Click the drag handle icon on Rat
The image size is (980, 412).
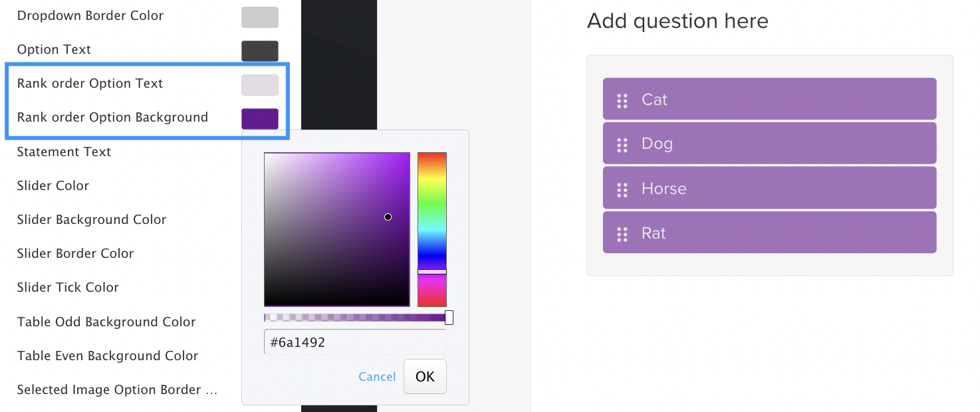[x=623, y=233]
